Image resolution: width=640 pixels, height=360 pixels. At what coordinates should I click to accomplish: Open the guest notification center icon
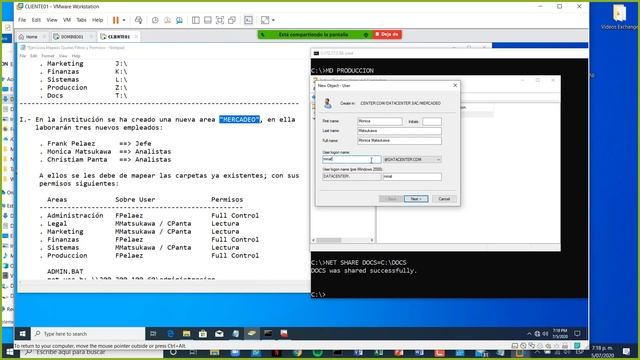(x=577, y=334)
